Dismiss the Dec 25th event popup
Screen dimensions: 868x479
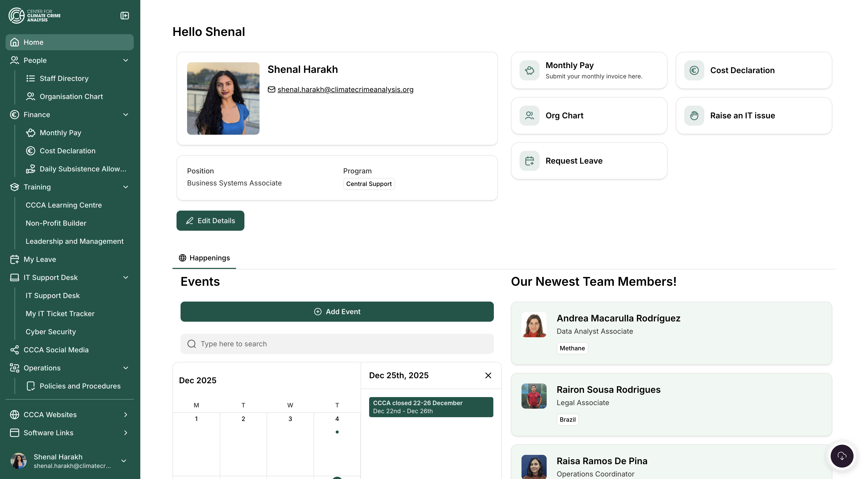[488, 375]
